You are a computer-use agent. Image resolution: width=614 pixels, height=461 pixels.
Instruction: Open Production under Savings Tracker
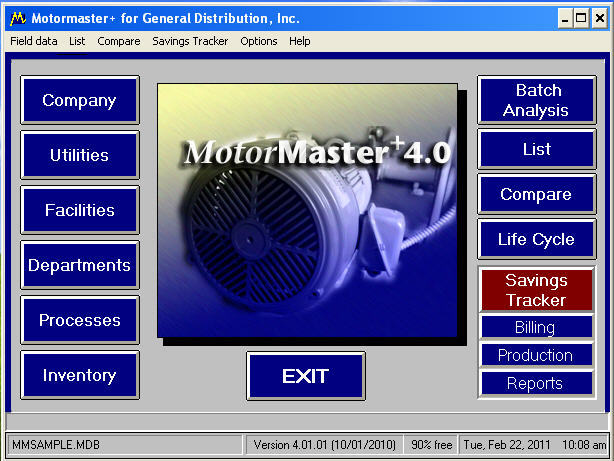click(537, 355)
